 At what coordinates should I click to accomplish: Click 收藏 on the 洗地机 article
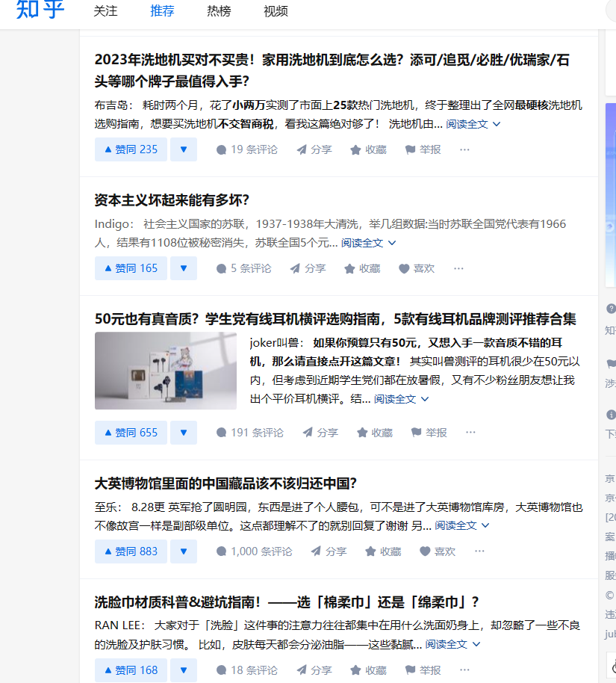coord(368,149)
